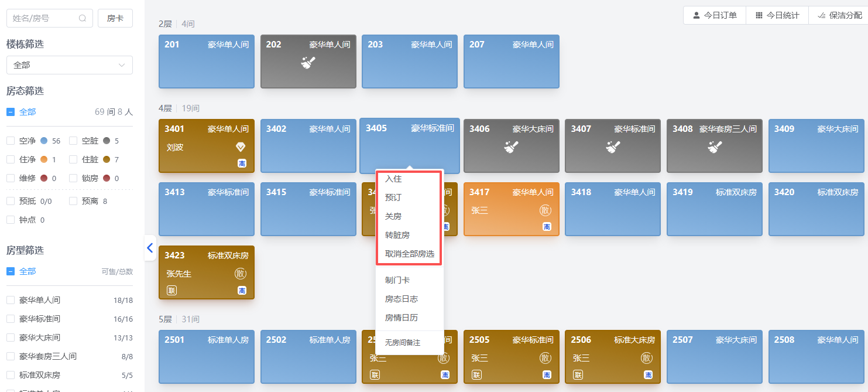The width and height of the screenshot is (868, 392).
Task: Click the 房卡 button
Action: [115, 18]
